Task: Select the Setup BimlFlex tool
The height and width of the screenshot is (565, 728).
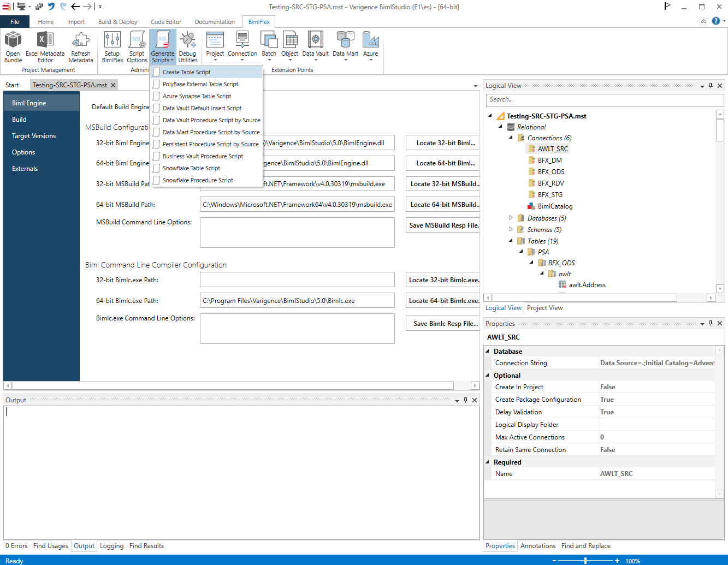Action: [x=112, y=46]
